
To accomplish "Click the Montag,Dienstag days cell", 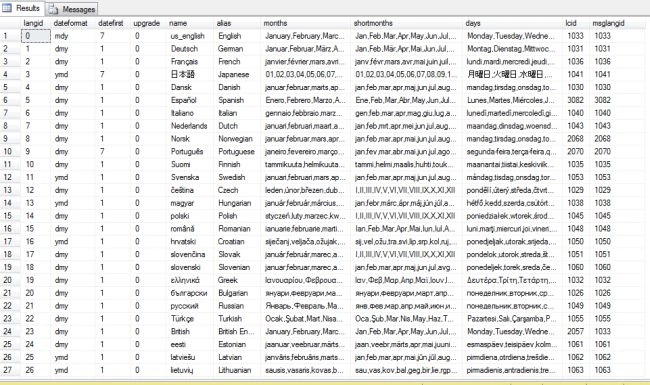I will coord(511,49).
